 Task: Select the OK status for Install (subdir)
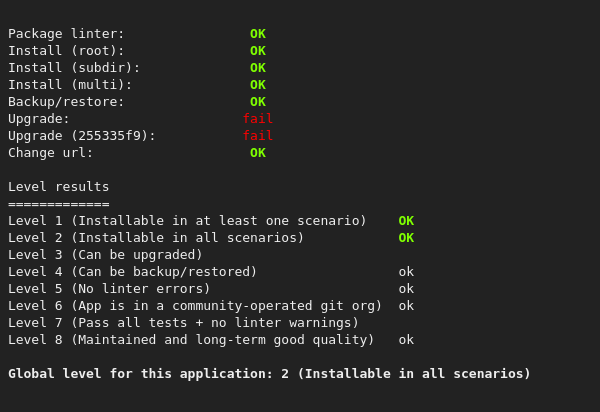[257, 68]
